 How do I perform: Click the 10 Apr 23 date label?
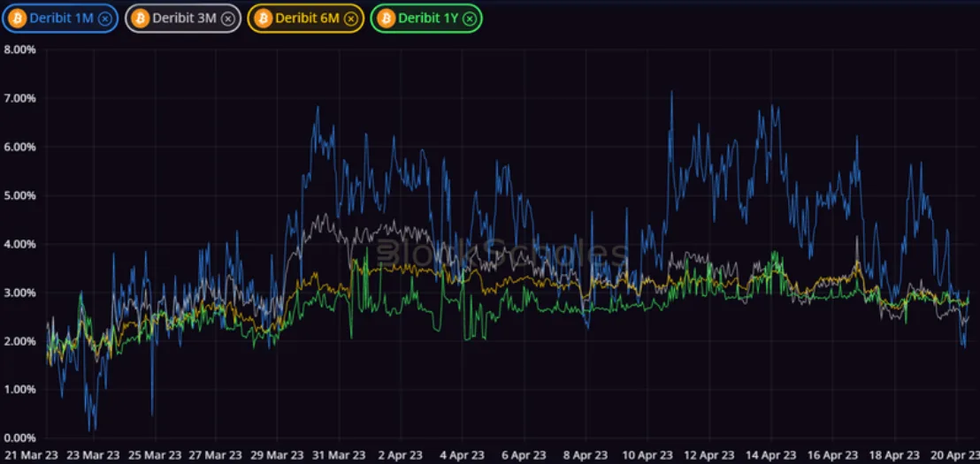(648, 454)
